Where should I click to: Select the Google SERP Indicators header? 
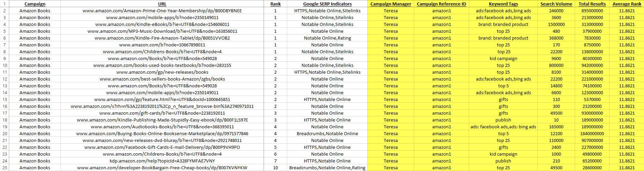327,4
